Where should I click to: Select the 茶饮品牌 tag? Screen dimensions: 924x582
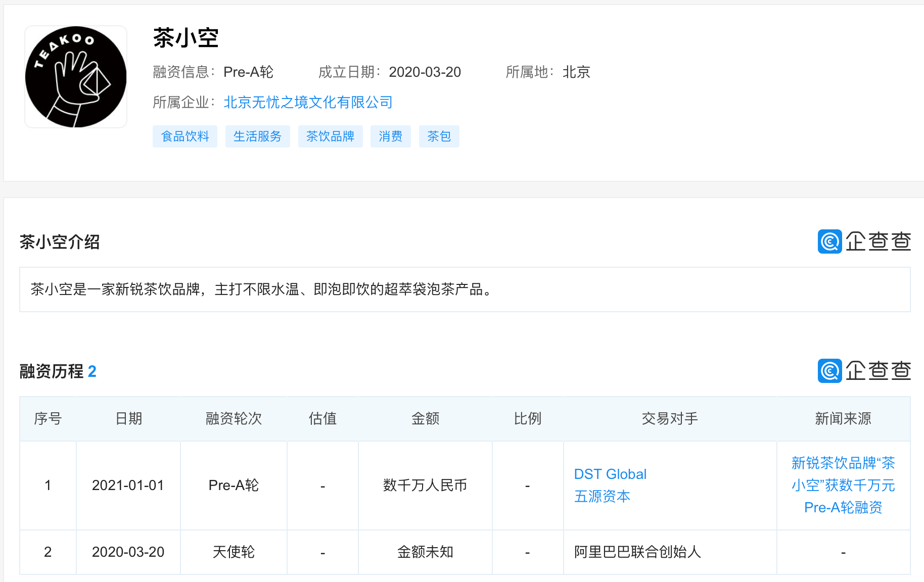point(331,136)
